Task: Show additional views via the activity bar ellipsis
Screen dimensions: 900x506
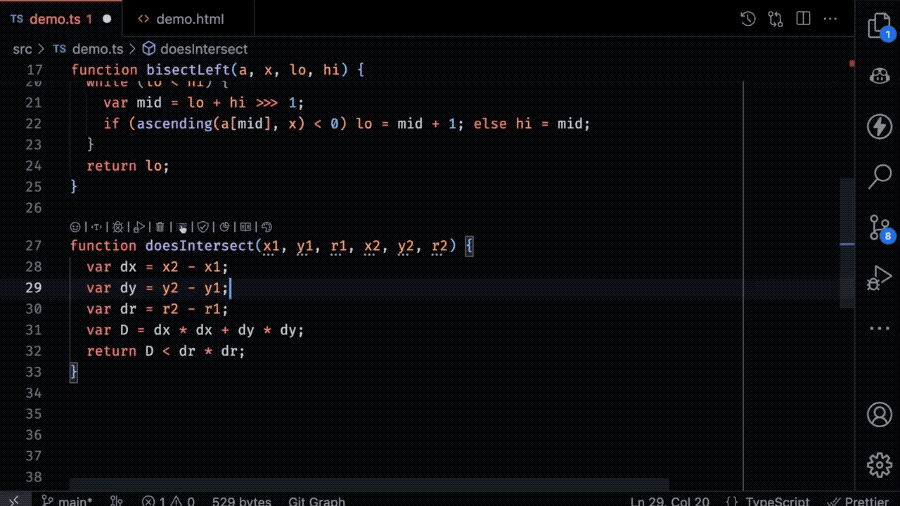Action: pos(879,329)
